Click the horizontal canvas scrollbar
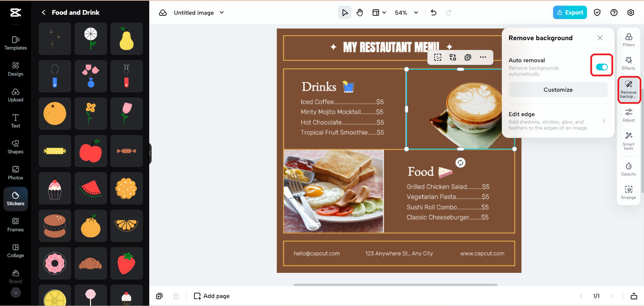Viewport: 644px width, 306px height. click(x=395, y=285)
